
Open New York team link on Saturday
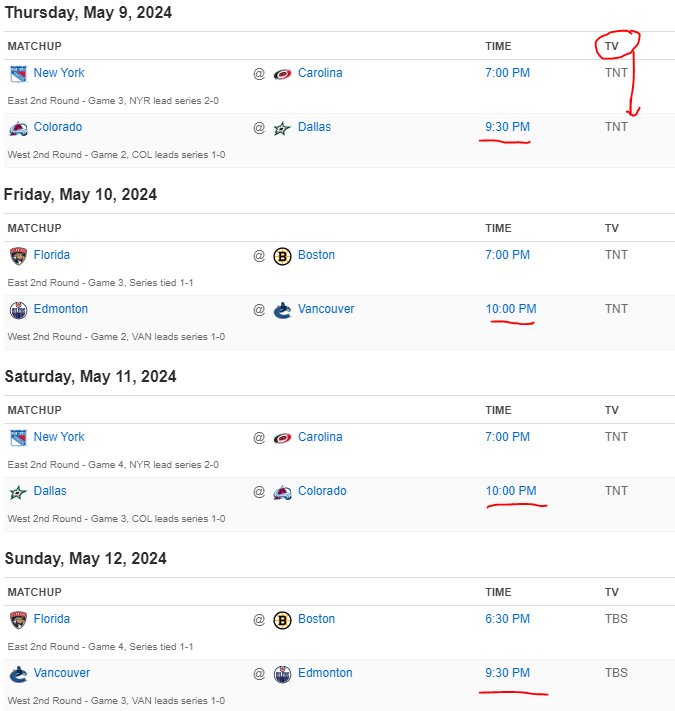[59, 437]
